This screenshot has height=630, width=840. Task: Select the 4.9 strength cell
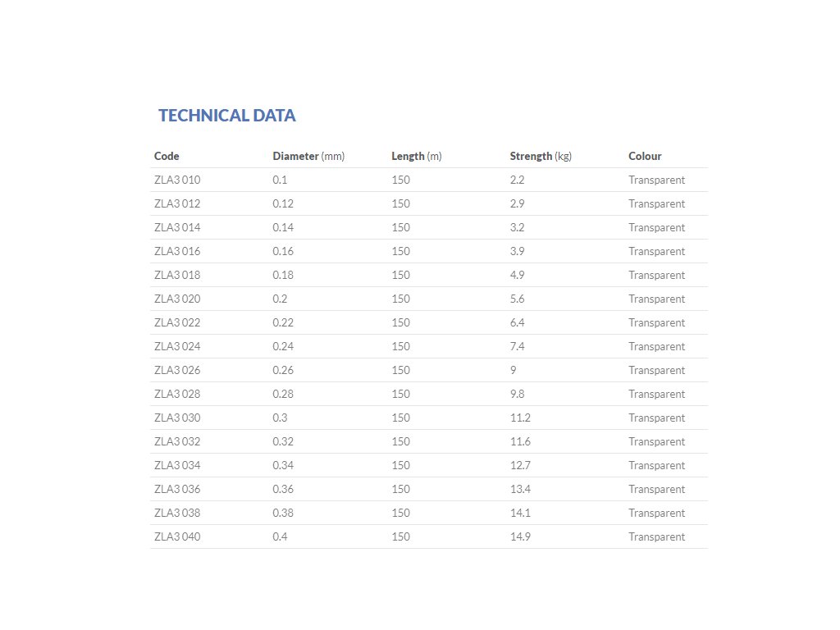click(517, 275)
